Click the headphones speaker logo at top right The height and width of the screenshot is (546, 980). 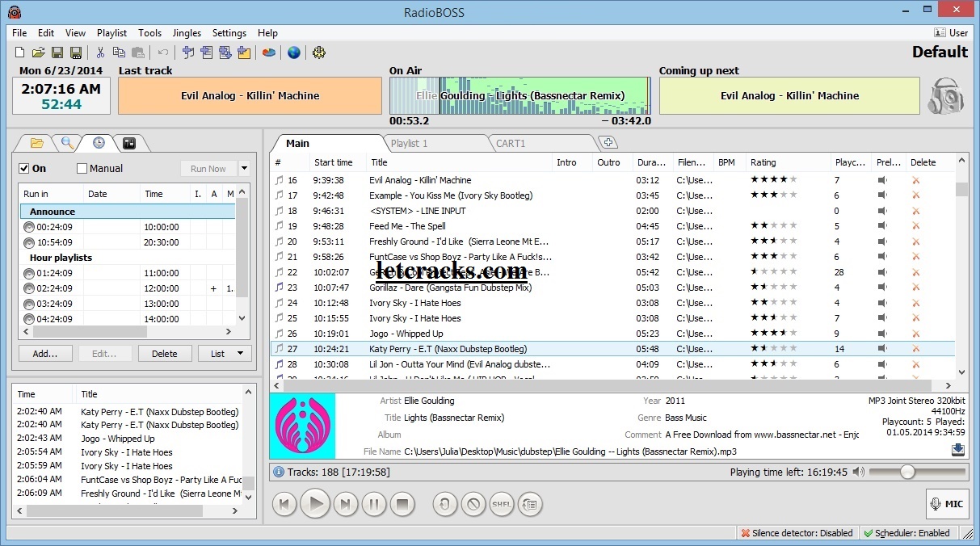click(x=946, y=95)
